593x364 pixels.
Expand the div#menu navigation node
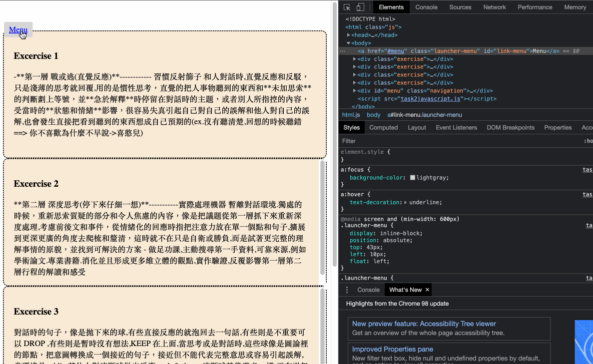click(x=354, y=91)
